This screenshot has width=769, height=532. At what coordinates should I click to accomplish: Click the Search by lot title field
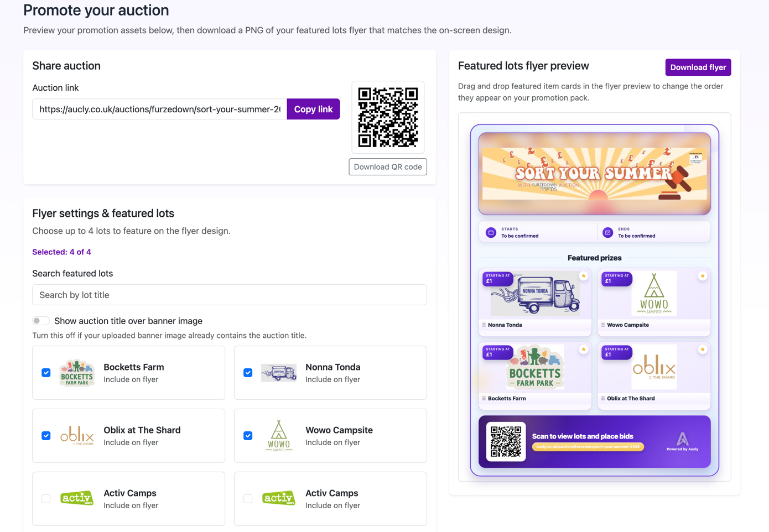(x=230, y=295)
